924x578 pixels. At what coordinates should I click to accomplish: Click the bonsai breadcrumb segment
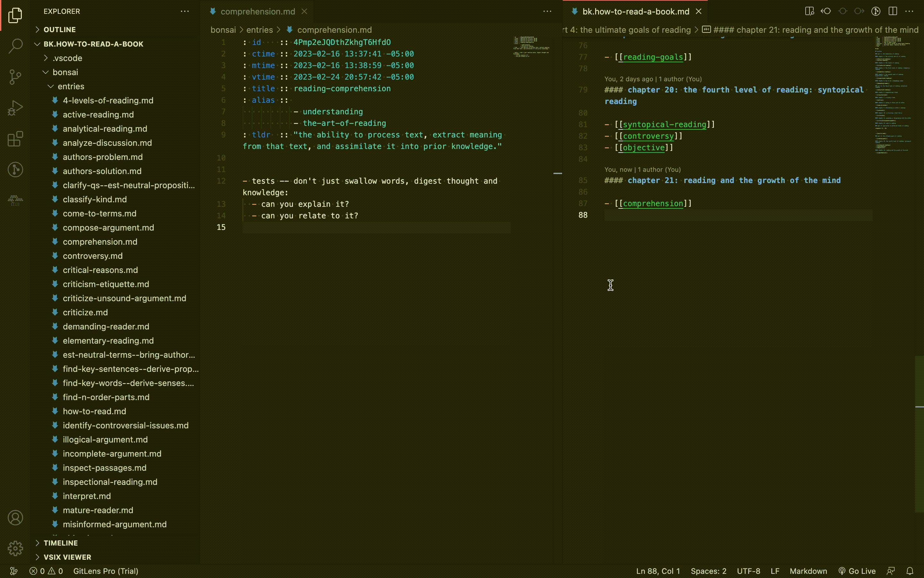pyautogui.click(x=223, y=30)
